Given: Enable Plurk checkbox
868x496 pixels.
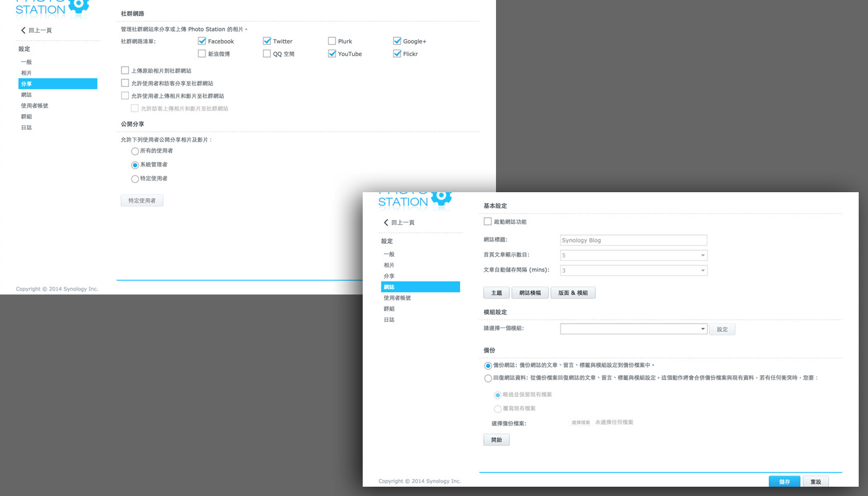Looking at the screenshot, I should (x=332, y=41).
